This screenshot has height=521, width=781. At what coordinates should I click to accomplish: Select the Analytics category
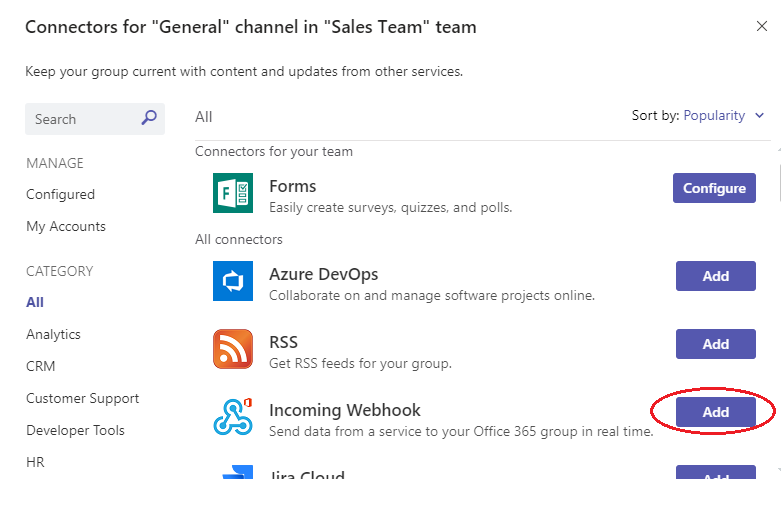pyautogui.click(x=53, y=334)
